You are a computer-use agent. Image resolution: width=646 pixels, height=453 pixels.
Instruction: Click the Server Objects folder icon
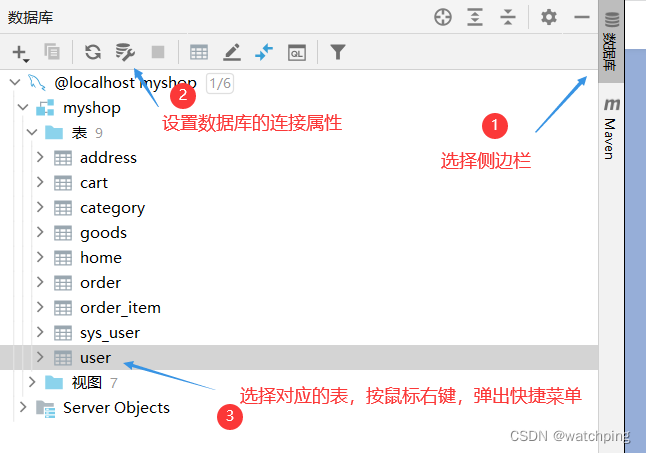click(45, 409)
